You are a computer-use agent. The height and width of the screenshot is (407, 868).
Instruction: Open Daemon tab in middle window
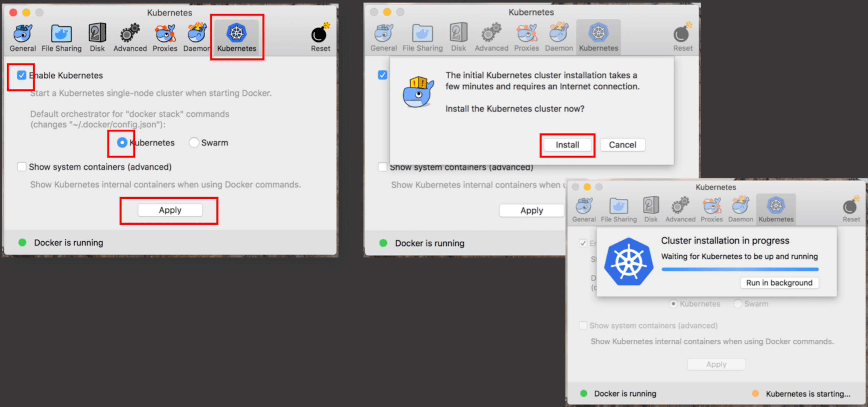559,37
